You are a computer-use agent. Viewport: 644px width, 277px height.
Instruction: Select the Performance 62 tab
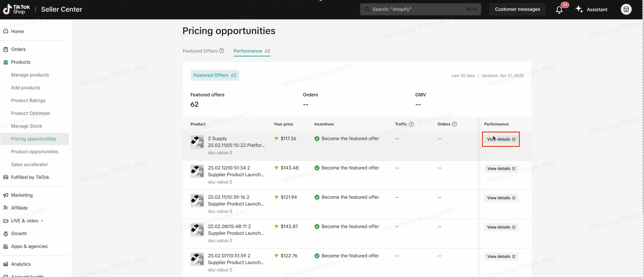[x=252, y=51]
